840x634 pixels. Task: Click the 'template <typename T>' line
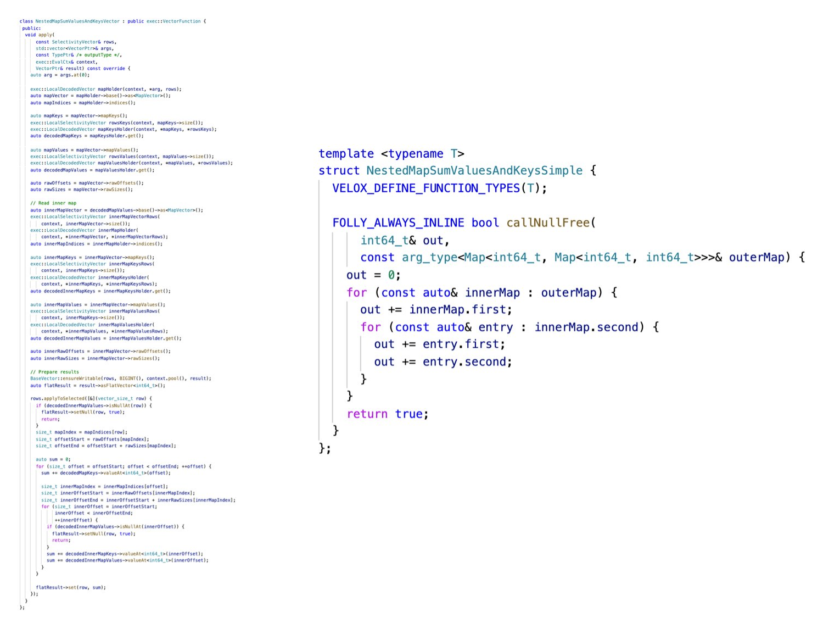click(391, 154)
